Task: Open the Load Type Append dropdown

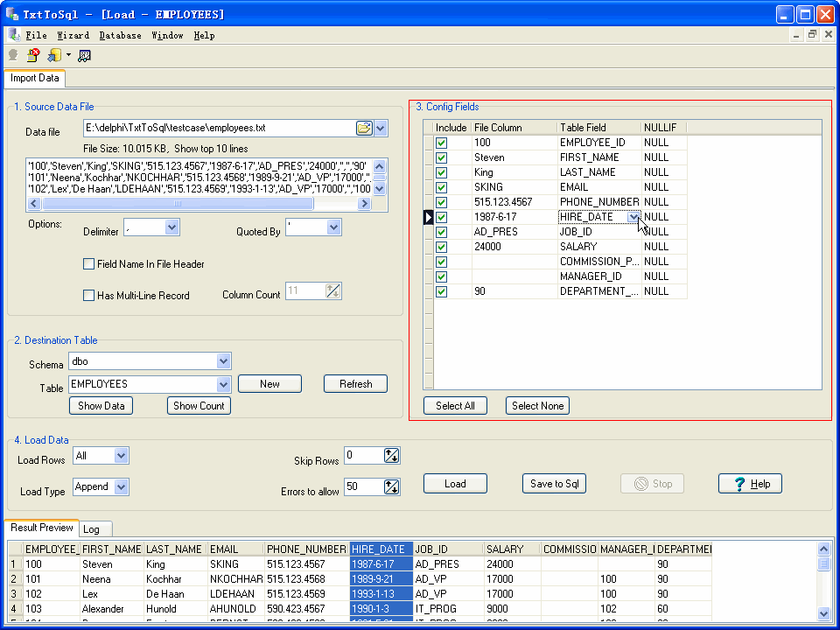Action: 121,487
